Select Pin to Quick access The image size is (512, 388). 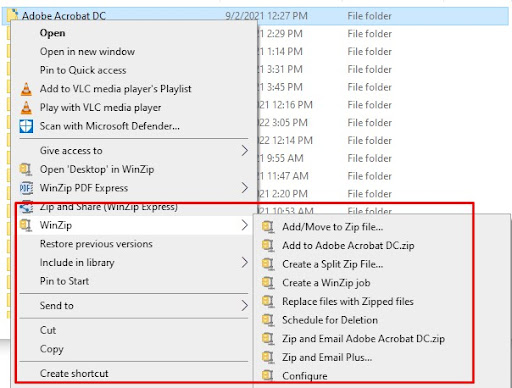[83, 70]
